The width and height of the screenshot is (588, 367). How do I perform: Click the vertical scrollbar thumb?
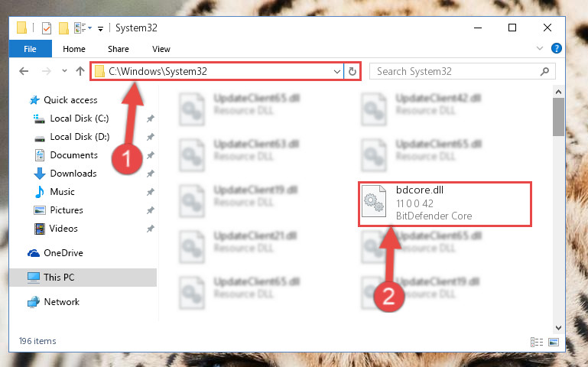tap(558, 117)
